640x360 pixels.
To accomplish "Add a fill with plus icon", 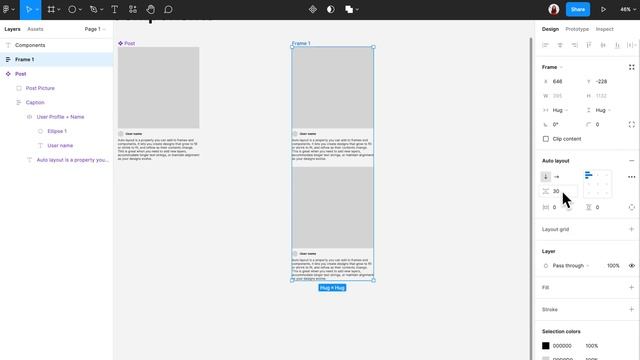I will [631, 288].
